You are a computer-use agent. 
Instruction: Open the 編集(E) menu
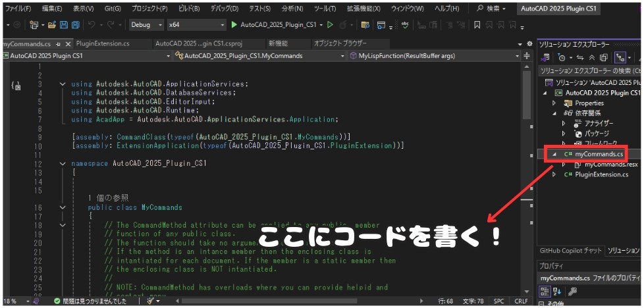(x=52, y=8)
